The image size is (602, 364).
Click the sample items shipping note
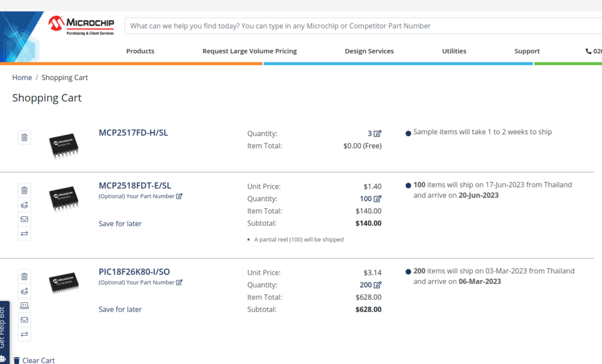pyautogui.click(x=483, y=132)
